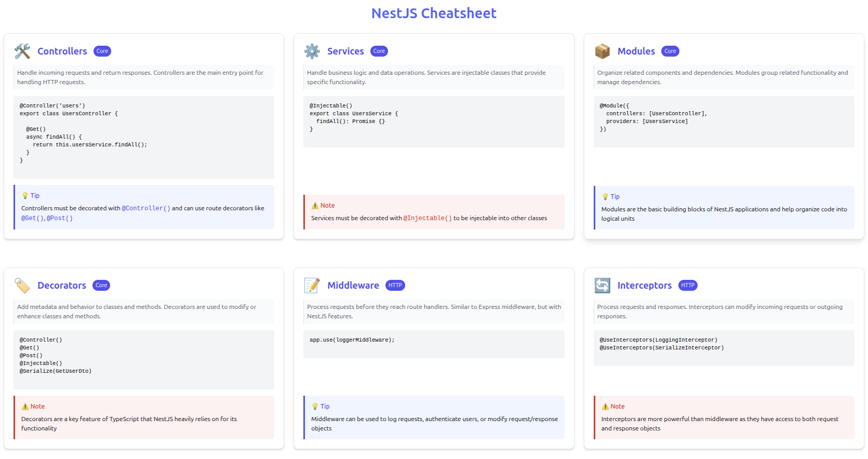This screenshot has width=868, height=459.
Task: Click inline '@Injectable()' code in Services note
Action: [x=428, y=218]
